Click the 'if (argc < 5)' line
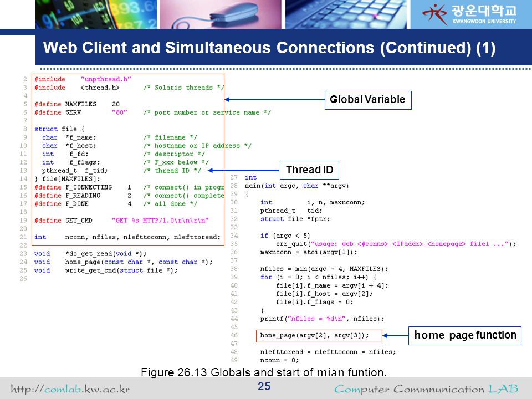532x399 pixels. pos(285,236)
